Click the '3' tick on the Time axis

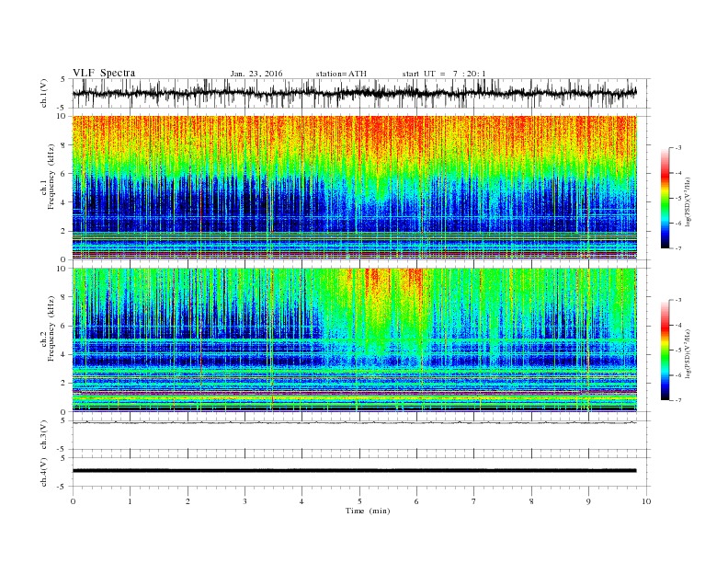coord(245,501)
